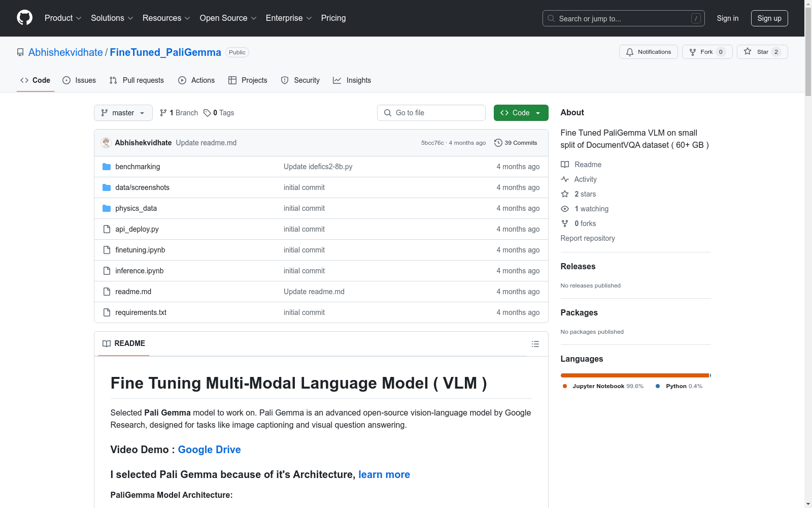
Task: Click the Sign in link
Action: point(728,18)
